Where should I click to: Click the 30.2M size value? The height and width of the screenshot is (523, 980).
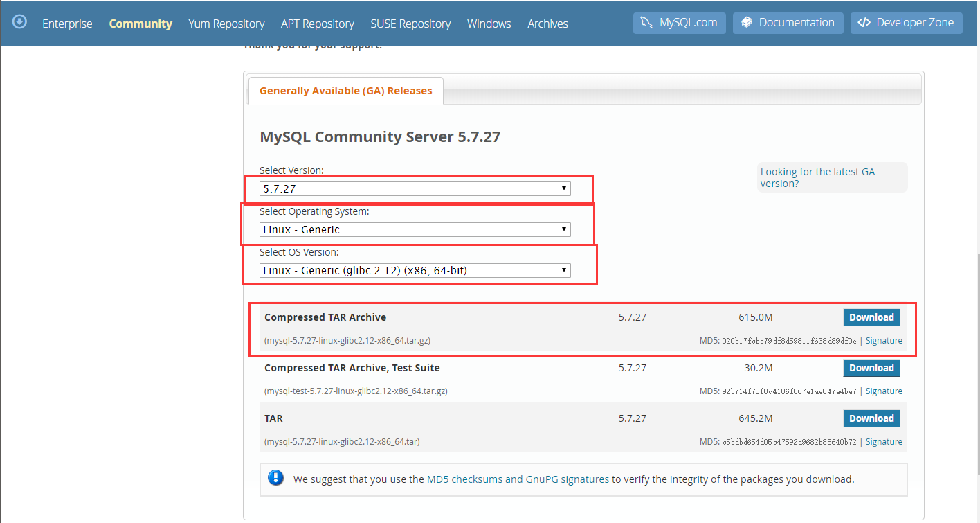click(758, 368)
